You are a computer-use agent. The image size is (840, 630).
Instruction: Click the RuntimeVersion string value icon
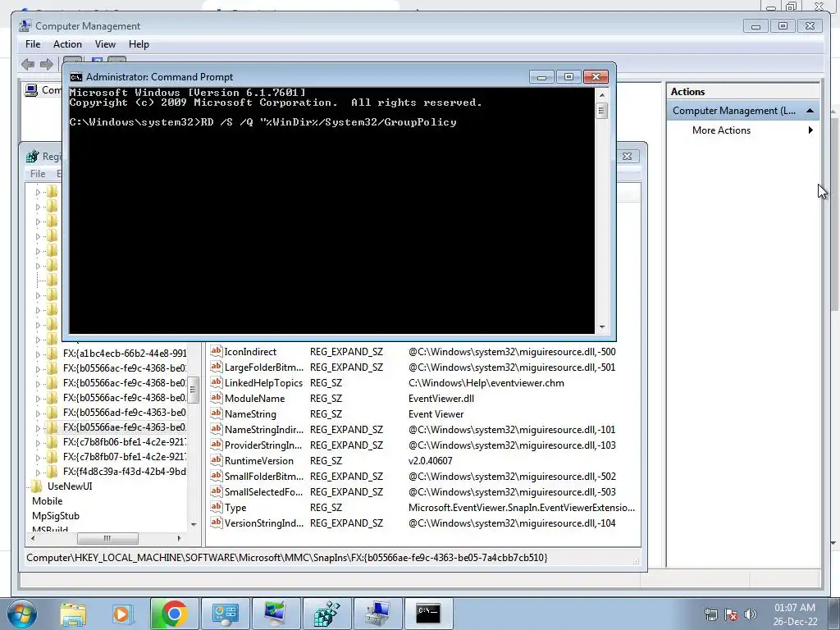coord(216,460)
